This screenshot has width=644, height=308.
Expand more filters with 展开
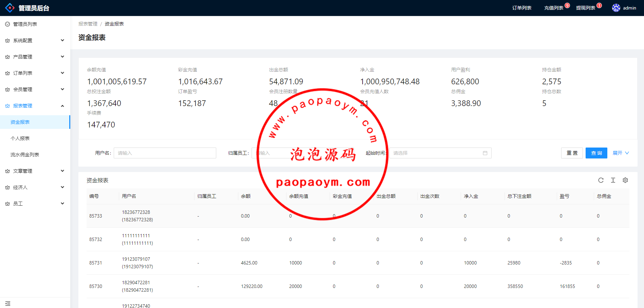pos(620,153)
